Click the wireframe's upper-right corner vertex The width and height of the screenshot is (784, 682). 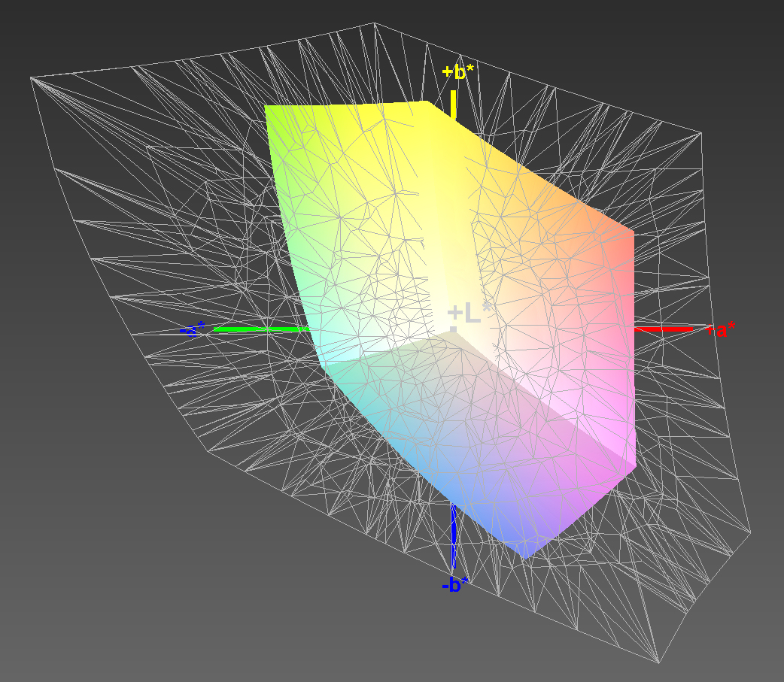pyautogui.click(x=701, y=134)
